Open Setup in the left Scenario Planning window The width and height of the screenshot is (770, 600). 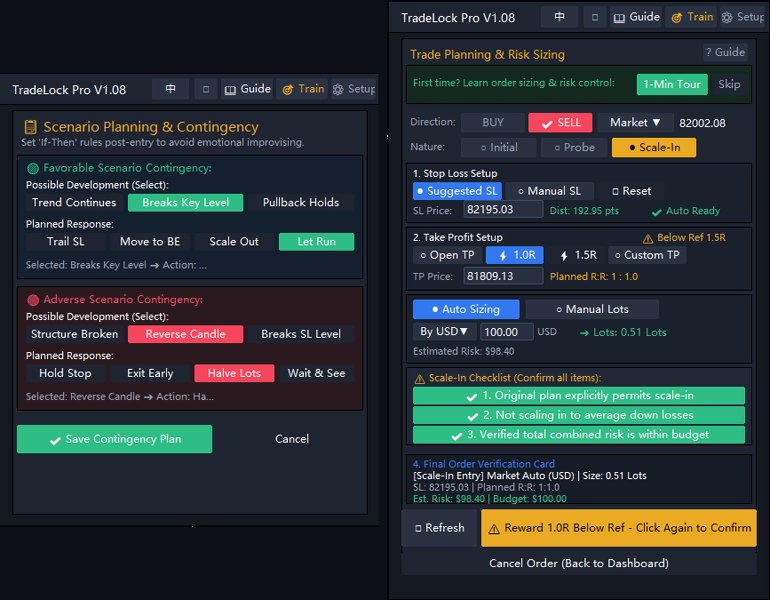click(x=354, y=89)
